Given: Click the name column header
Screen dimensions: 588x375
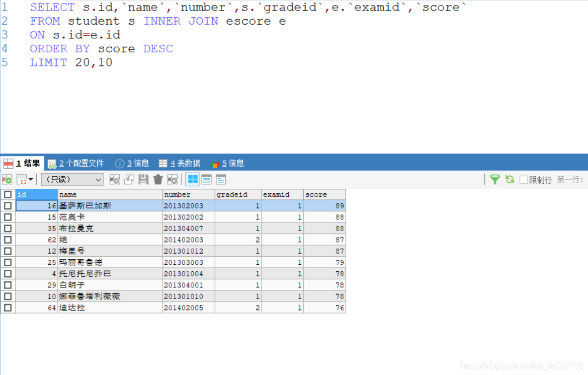Looking at the screenshot, I should [x=110, y=194].
